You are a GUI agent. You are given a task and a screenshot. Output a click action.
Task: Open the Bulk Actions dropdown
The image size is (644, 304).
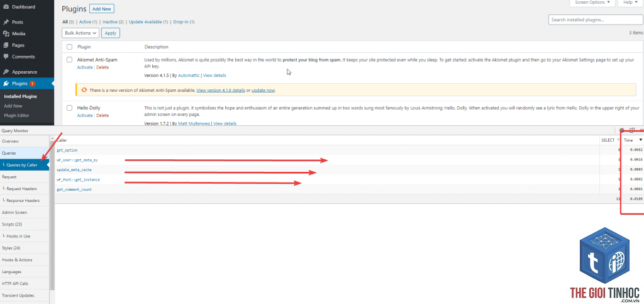80,33
